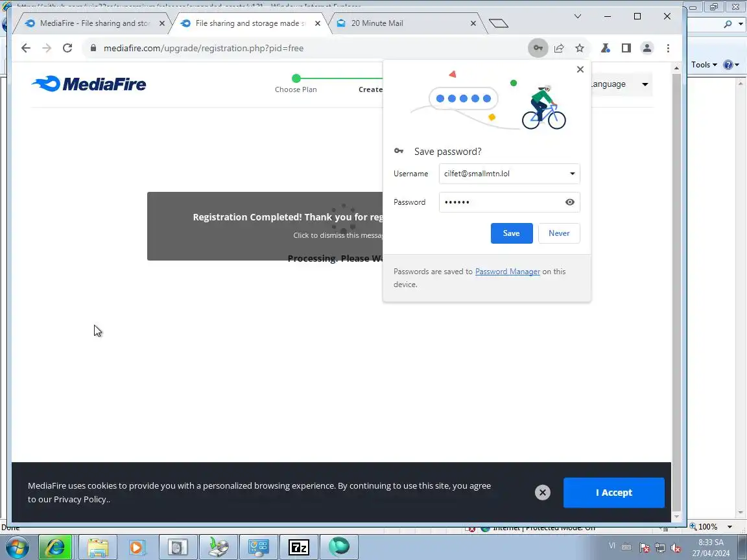
Task: Open the Chrome labs flask icon
Action: pos(606,48)
